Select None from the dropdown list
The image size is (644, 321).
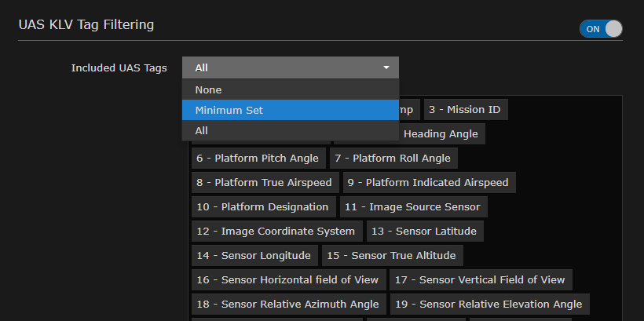tap(290, 89)
